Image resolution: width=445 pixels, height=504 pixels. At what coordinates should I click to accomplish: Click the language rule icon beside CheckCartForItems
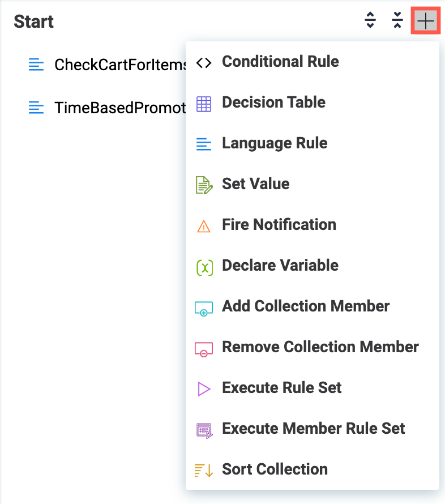coord(36,65)
